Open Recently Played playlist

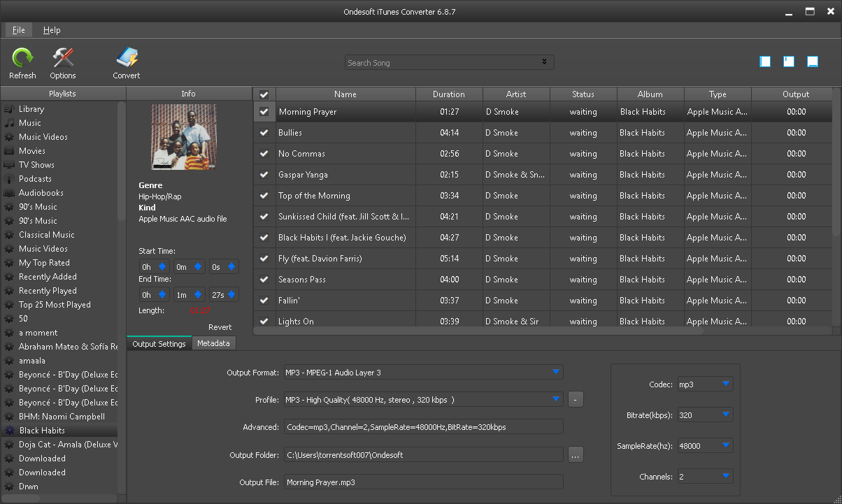tap(48, 291)
